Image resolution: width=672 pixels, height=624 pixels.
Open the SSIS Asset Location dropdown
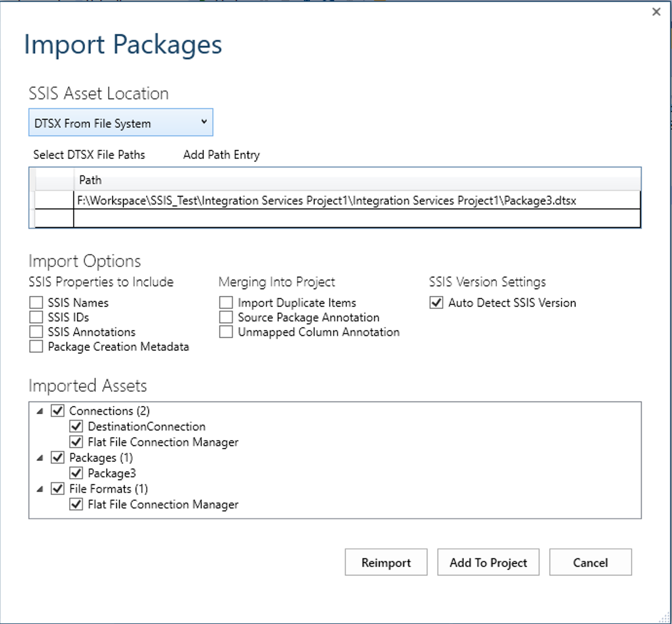(121, 122)
